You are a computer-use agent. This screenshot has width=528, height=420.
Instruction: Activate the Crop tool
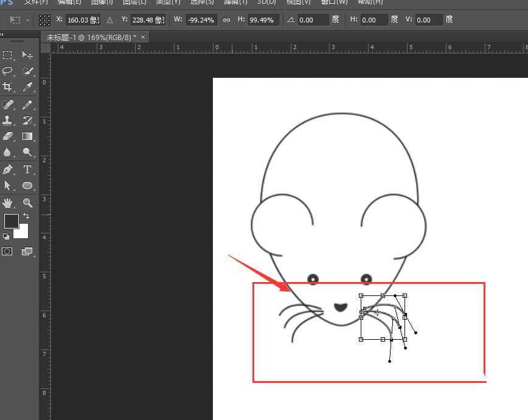tap(9, 87)
